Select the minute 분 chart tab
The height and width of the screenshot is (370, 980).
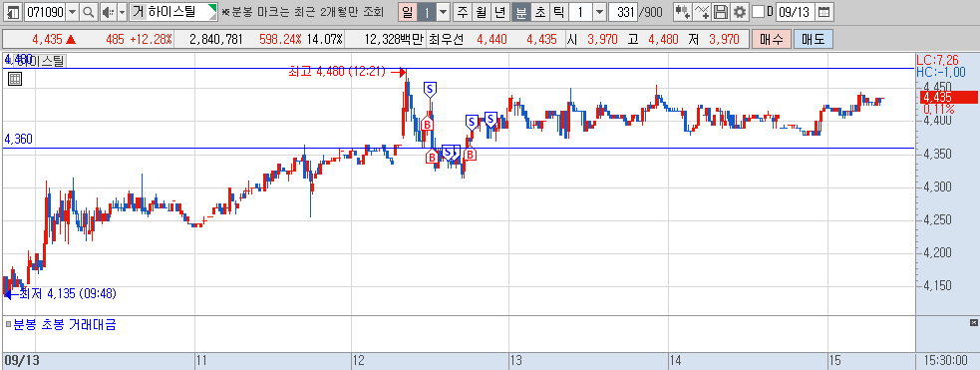tap(520, 11)
